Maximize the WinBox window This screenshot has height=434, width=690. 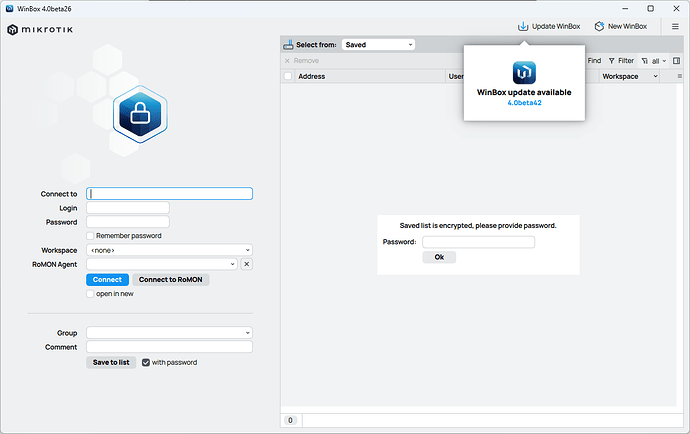pos(650,8)
